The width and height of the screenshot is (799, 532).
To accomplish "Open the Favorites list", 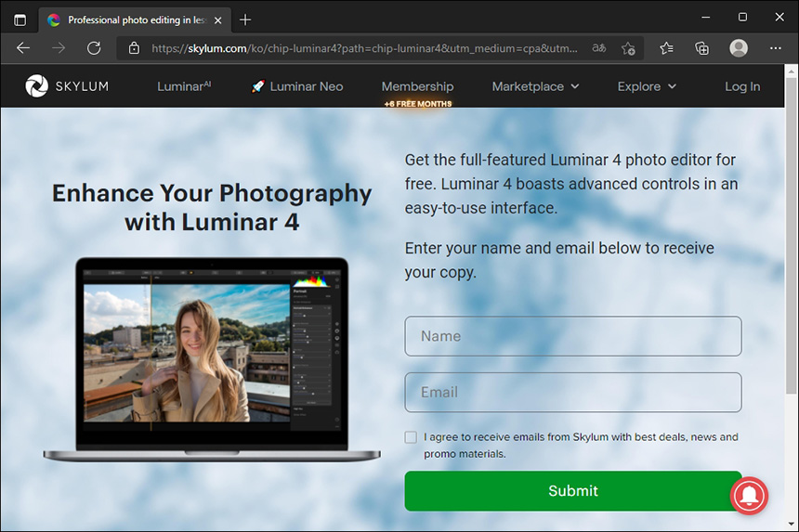I will 666,48.
